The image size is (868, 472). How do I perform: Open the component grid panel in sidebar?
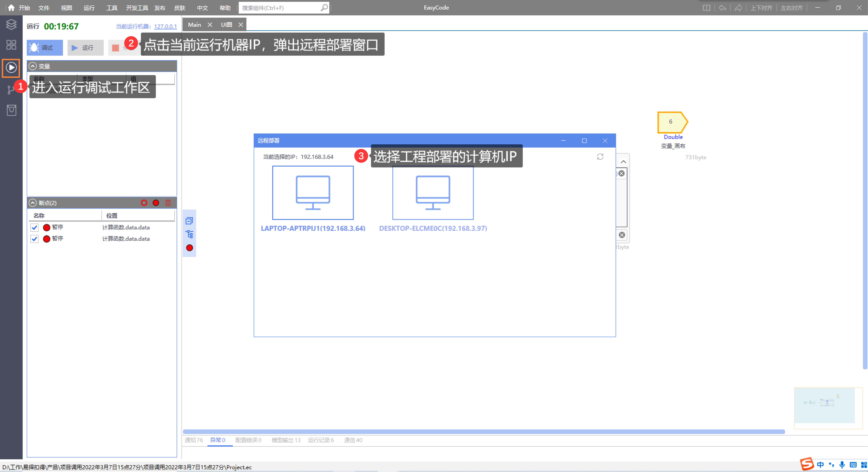(x=11, y=45)
